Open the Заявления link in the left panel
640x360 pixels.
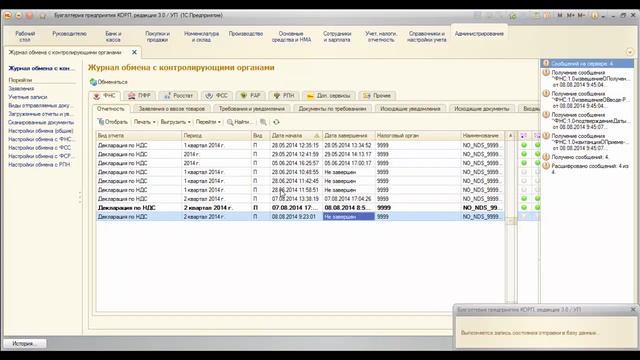pos(21,89)
